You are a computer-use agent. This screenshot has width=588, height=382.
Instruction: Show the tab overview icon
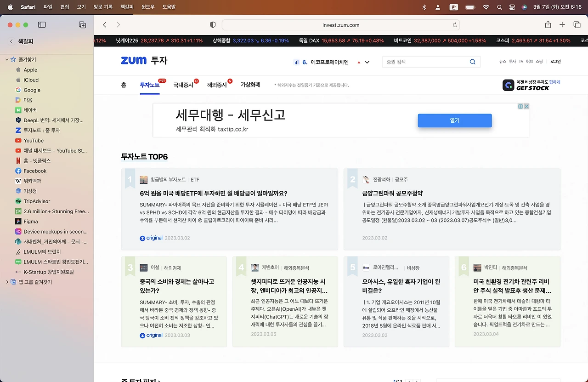click(x=577, y=25)
